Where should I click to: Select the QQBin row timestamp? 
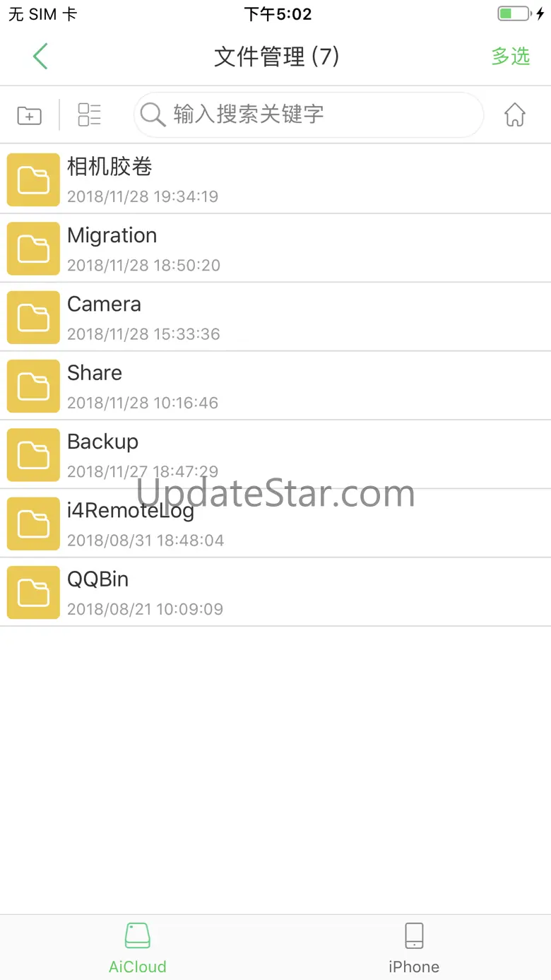pyautogui.click(x=145, y=609)
